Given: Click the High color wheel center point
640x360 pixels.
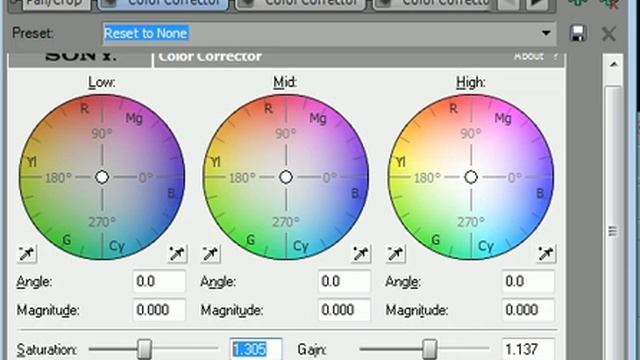Looking at the screenshot, I should 471,177.
